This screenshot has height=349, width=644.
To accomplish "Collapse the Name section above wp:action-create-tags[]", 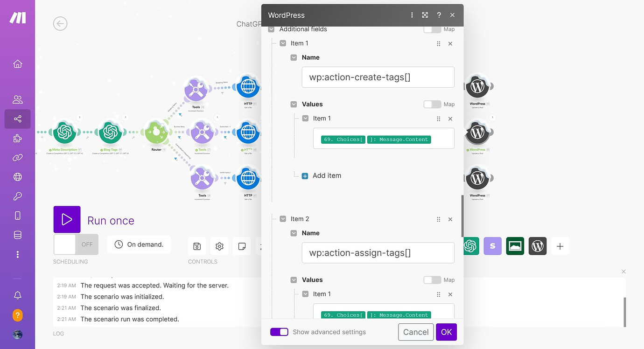I will pyautogui.click(x=294, y=57).
